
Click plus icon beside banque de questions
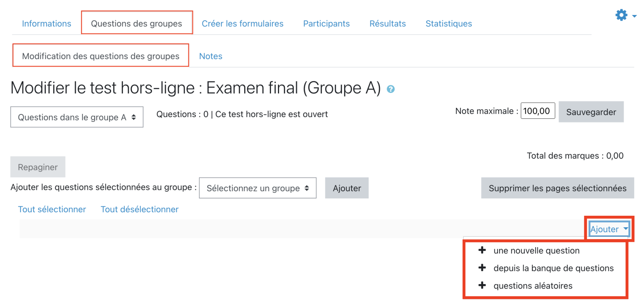[482, 268]
